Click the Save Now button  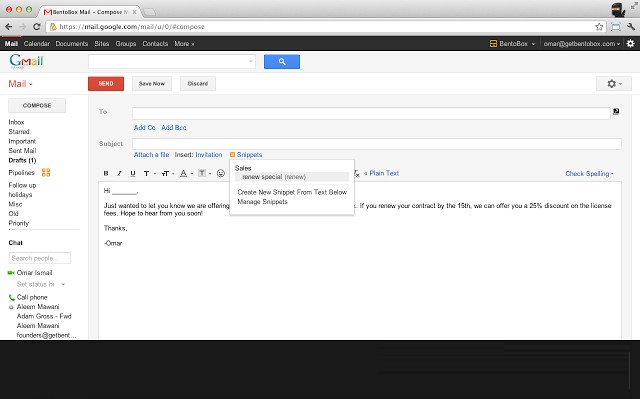(x=152, y=84)
